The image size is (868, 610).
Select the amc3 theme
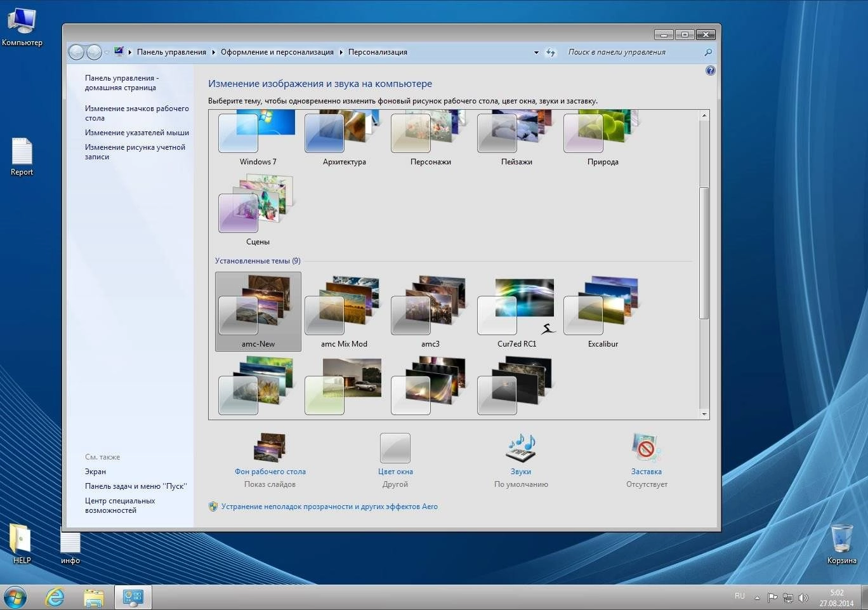(430, 312)
